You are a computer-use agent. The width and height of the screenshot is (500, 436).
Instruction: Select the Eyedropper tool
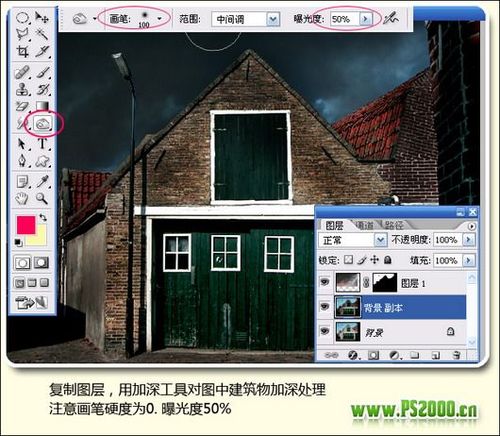42,181
